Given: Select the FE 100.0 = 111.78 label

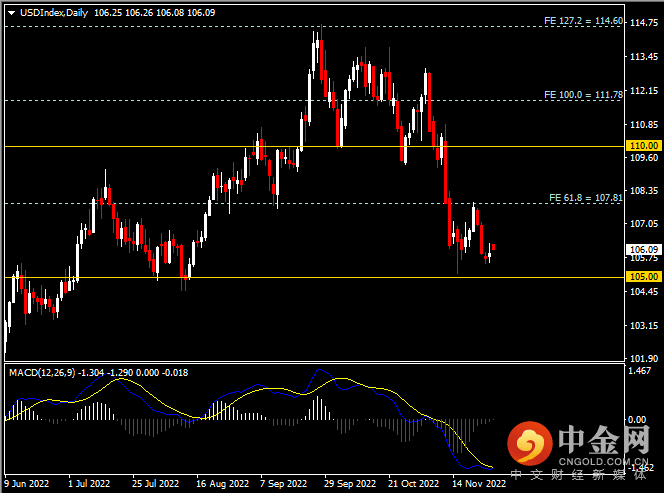Looking at the screenshot, I should click(x=583, y=93).
